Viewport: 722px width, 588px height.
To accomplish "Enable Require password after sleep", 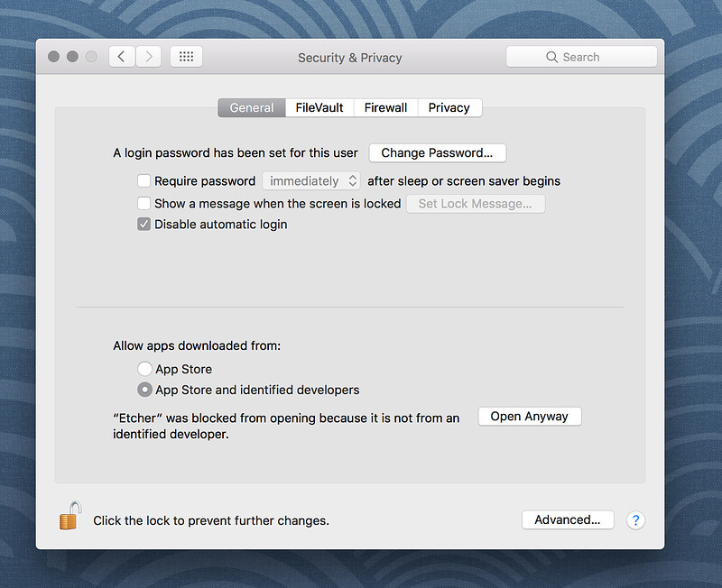I will [143, 180].
